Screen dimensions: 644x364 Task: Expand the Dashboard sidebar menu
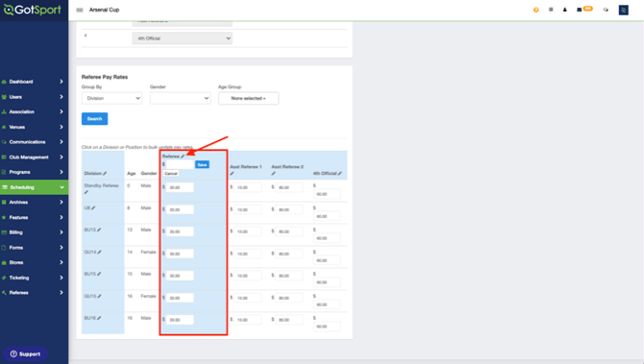[x=34, y=82]
